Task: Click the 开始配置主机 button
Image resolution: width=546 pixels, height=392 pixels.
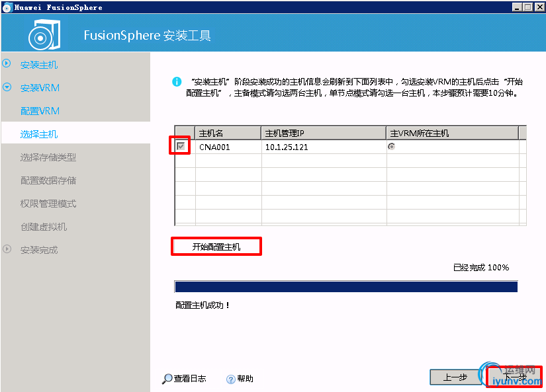Action: tap(216, 247)
